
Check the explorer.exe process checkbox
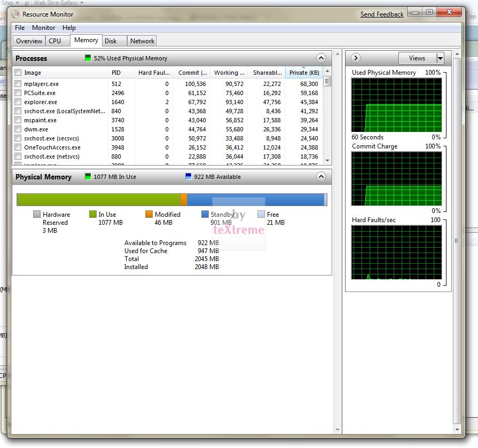(x=18, y=102)
